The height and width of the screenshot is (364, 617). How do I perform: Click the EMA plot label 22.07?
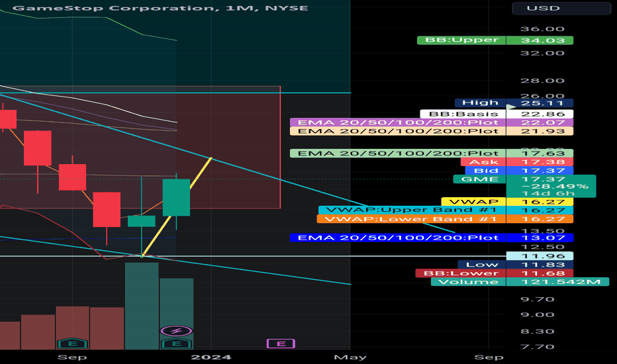click(x=432, y=122)
